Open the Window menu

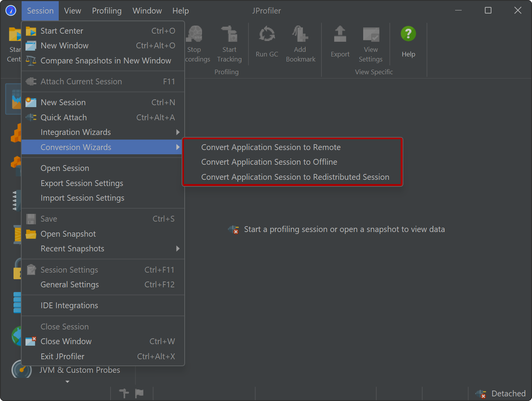tap(147, 11)
